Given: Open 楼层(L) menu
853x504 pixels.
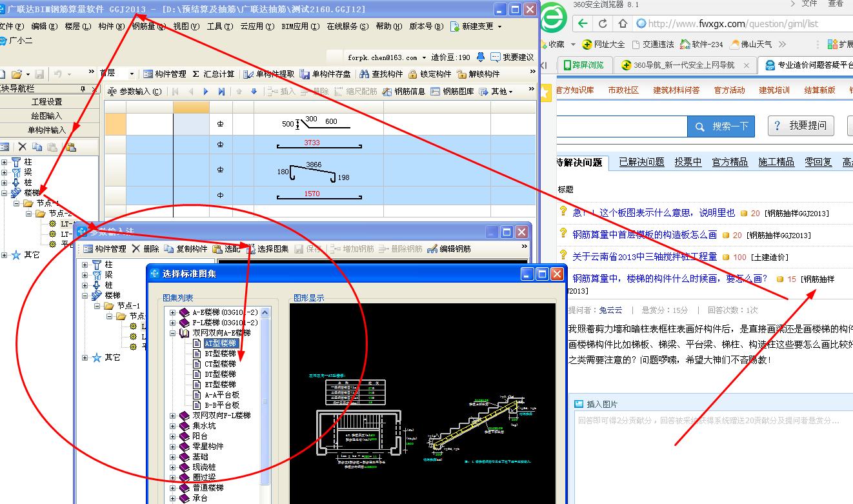Looking at the screenshot, I should [x=77, y=26].
